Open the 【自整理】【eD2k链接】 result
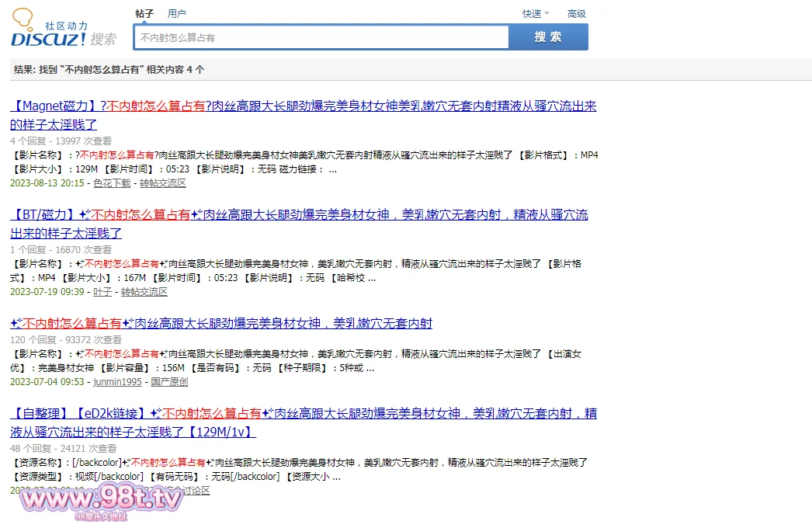 pyautogui.click(x=303, y=413)
